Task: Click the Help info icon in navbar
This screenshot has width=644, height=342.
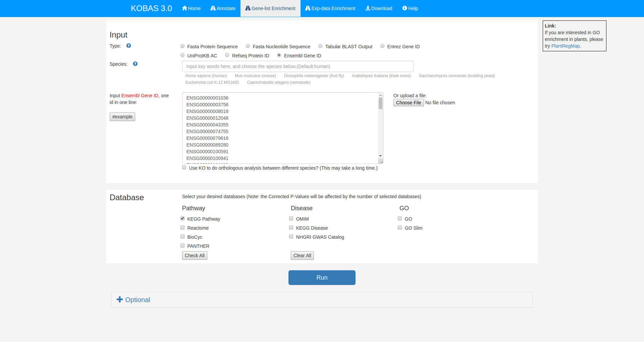Action: point(405,8)
